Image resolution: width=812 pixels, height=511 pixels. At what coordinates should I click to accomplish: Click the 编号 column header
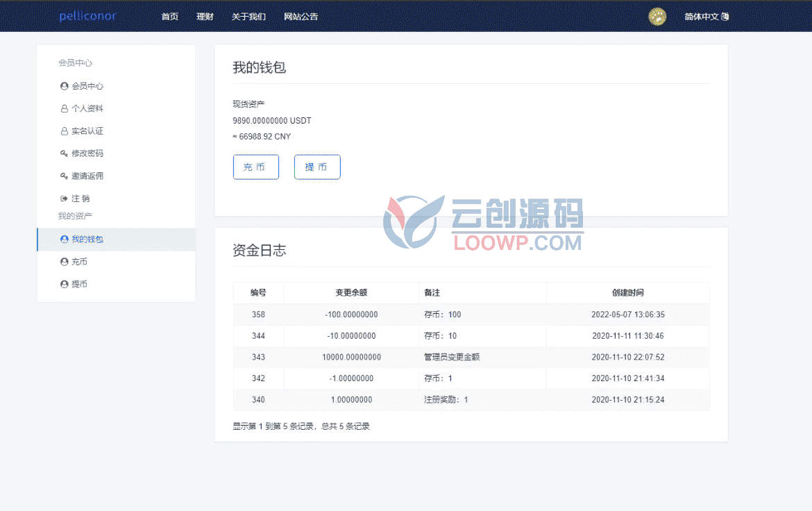pos(258,293)
